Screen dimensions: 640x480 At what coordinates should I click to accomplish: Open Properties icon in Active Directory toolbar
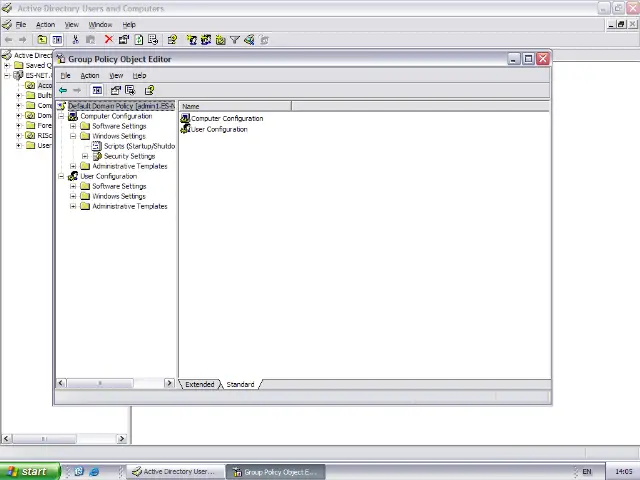pyautogui.click(x=124, y=40)
